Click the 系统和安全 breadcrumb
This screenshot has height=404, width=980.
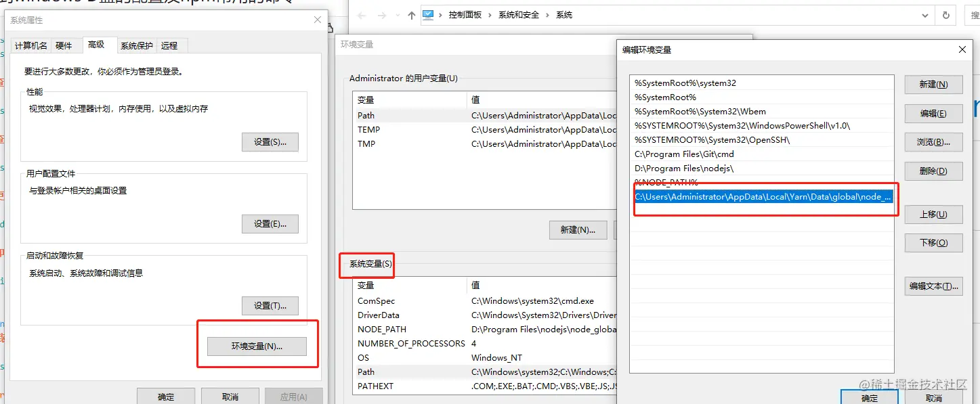(519, 15)
